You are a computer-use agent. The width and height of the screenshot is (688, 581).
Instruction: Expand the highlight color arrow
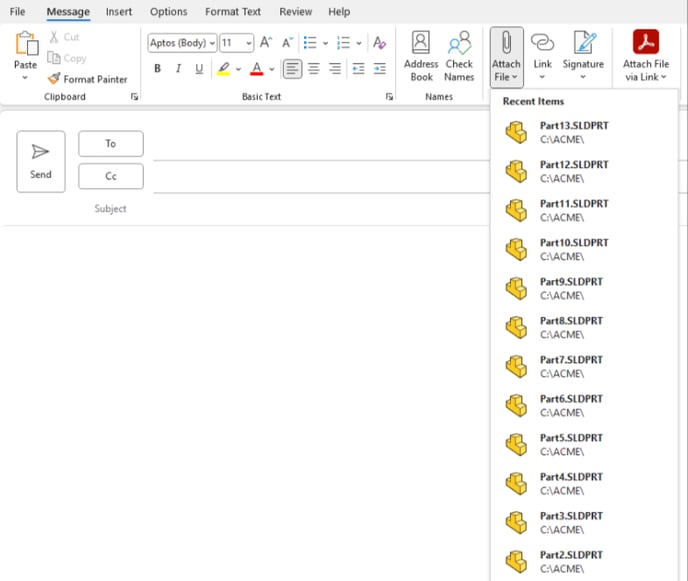pos(238,69)
